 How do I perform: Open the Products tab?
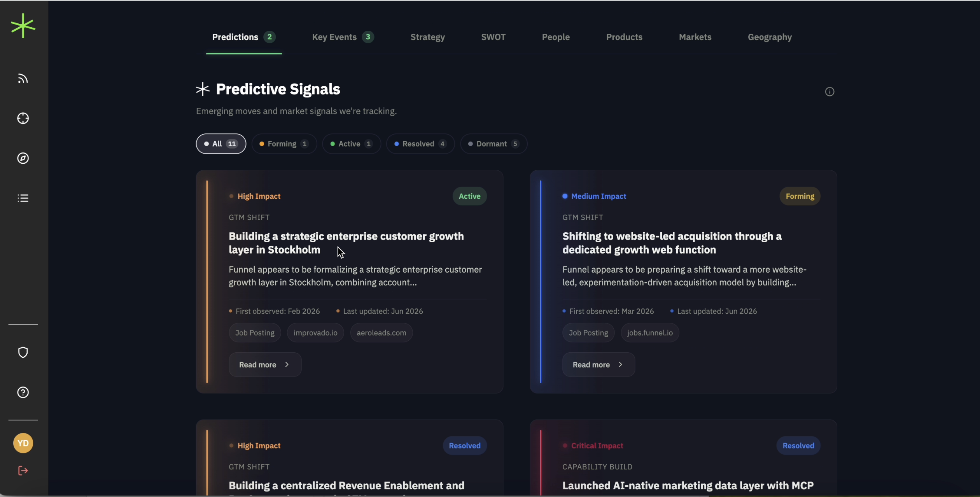click(624, 37)
